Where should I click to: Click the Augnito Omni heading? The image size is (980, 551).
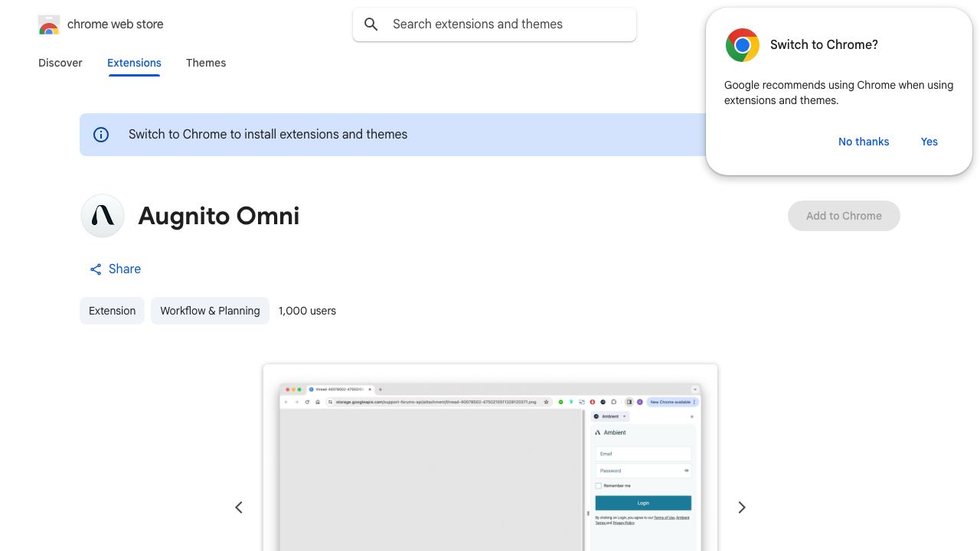tap(219, 216)
